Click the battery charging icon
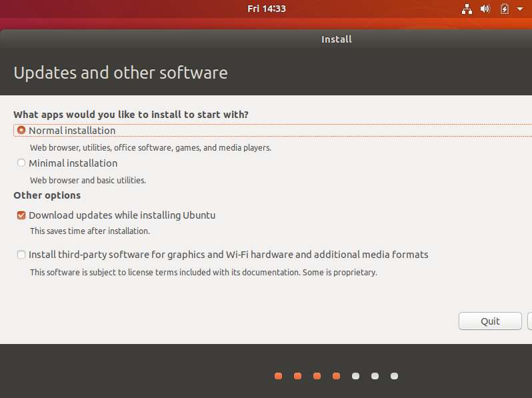The height and width of the screenshot is (398, 532). coord(505,9)
